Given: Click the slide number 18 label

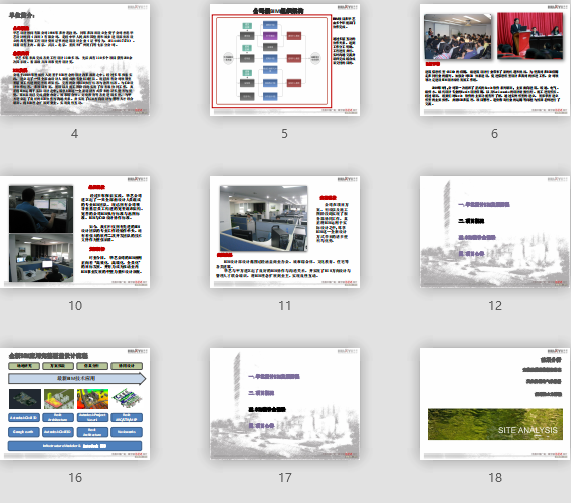Looking at the screenshot, I should (495, 478).
